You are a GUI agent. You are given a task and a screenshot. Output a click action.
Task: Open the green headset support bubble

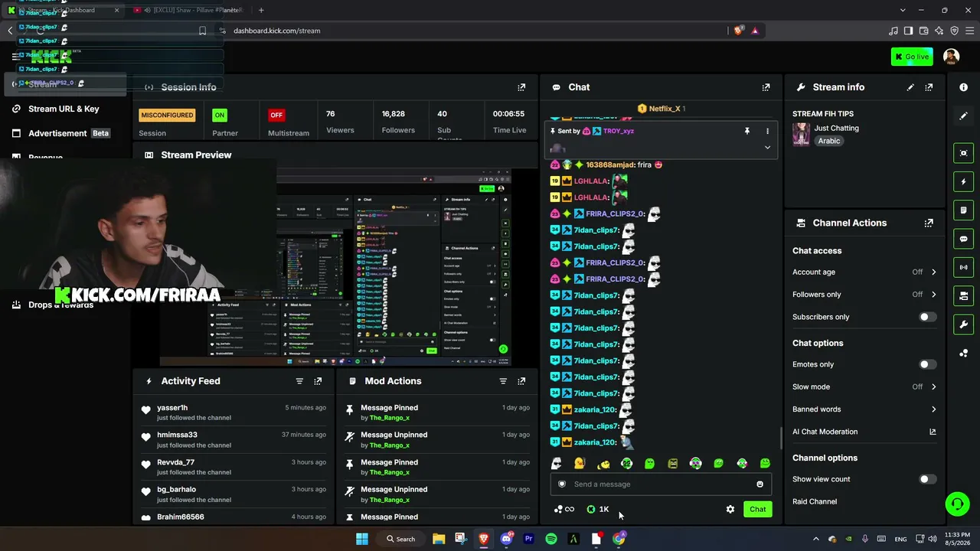tap(957, 504)
